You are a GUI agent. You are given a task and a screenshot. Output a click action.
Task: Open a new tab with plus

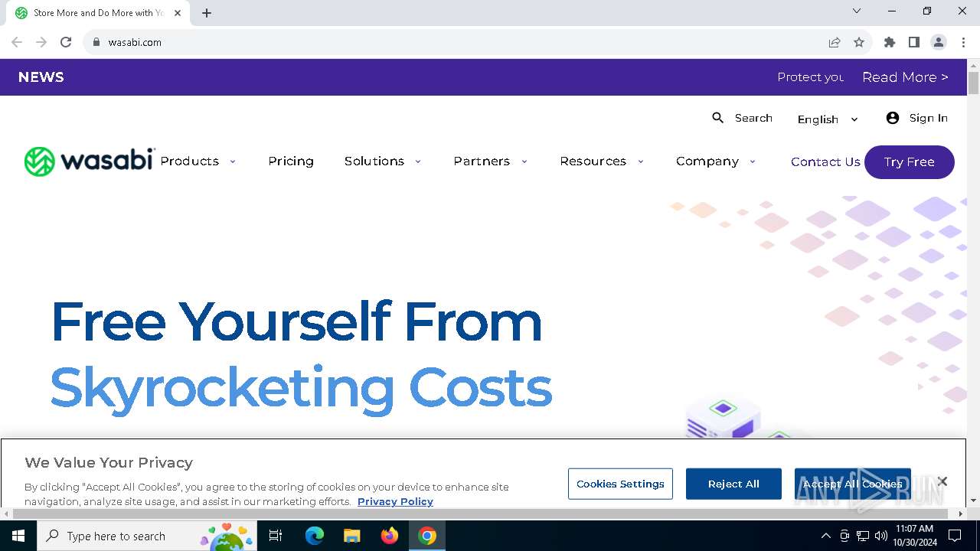coord(207,13)
